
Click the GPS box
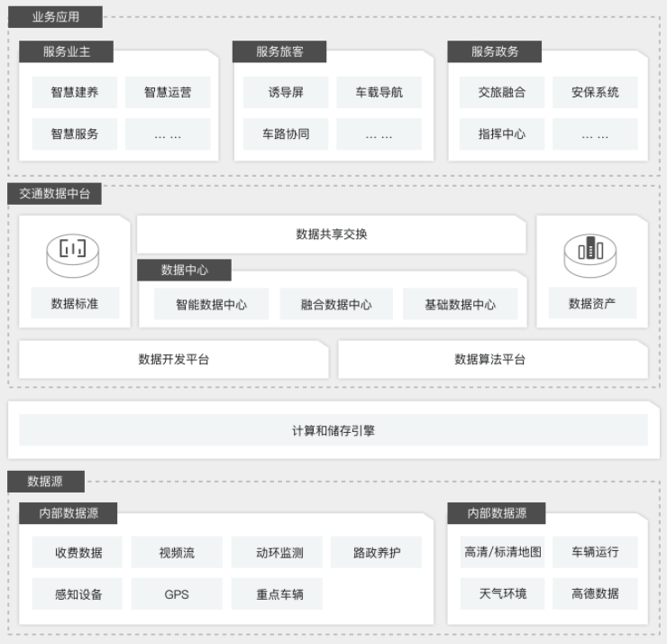tap(177, 593)
